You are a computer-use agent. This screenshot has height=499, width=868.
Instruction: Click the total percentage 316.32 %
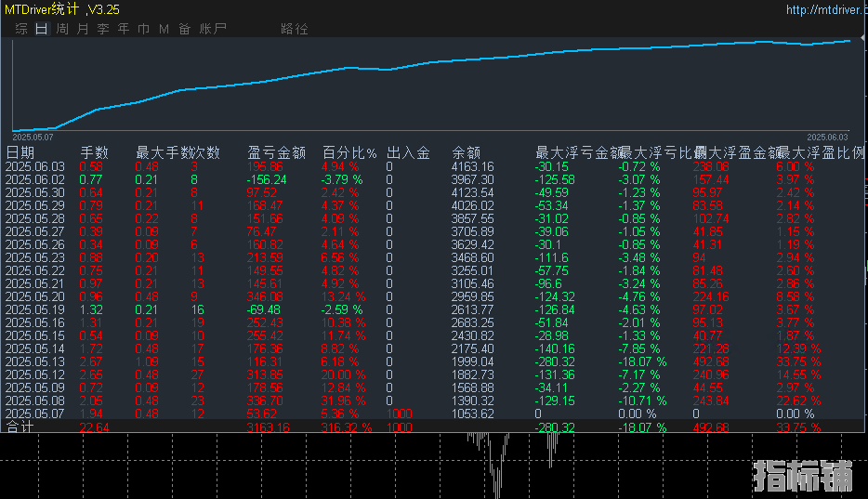(347, 427)
